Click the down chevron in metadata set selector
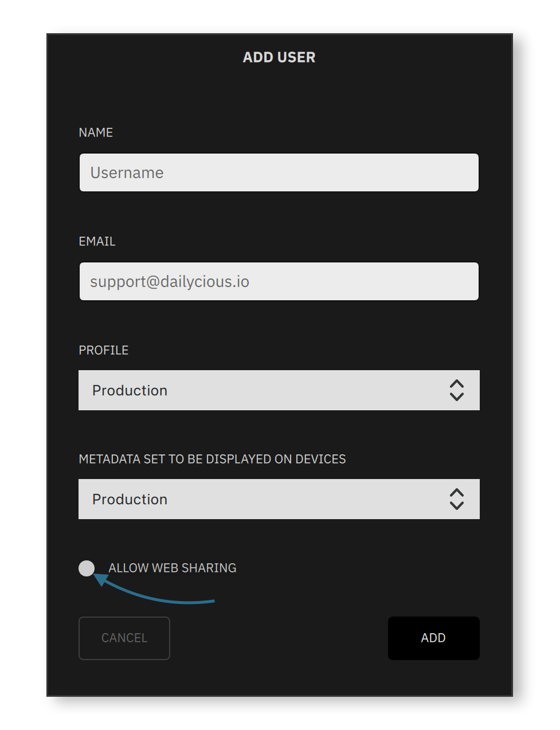Screen dimensions: 560x730 [456, 505]
